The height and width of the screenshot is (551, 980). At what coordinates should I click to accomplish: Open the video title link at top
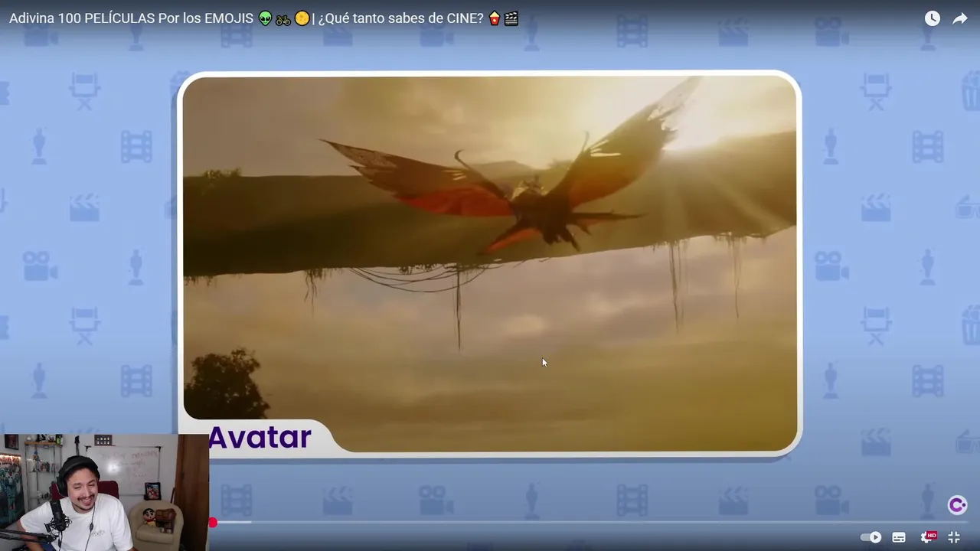click(x=264, y=18)
